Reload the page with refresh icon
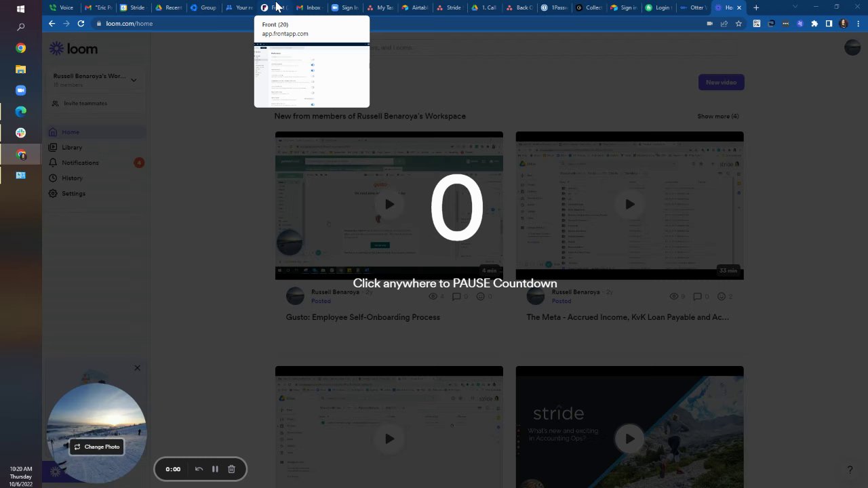Screen dimensions: 868x488 pyautogui.click(x=81, y=23)
